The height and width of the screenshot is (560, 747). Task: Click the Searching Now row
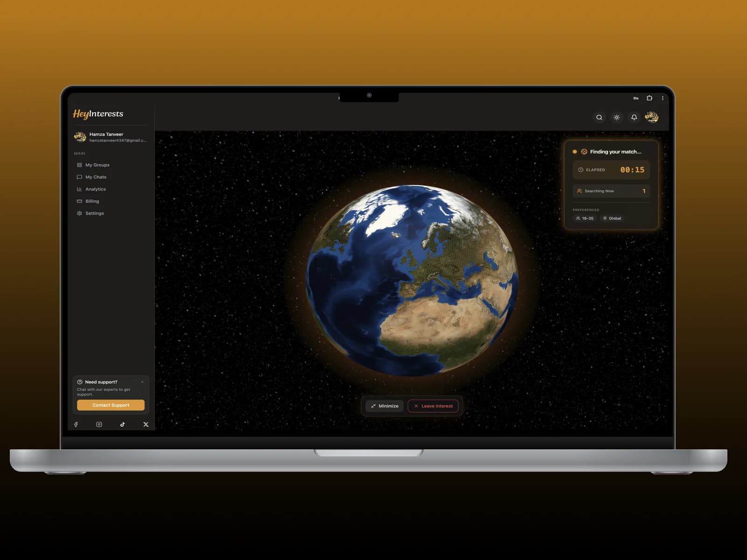tap(611, 191)
